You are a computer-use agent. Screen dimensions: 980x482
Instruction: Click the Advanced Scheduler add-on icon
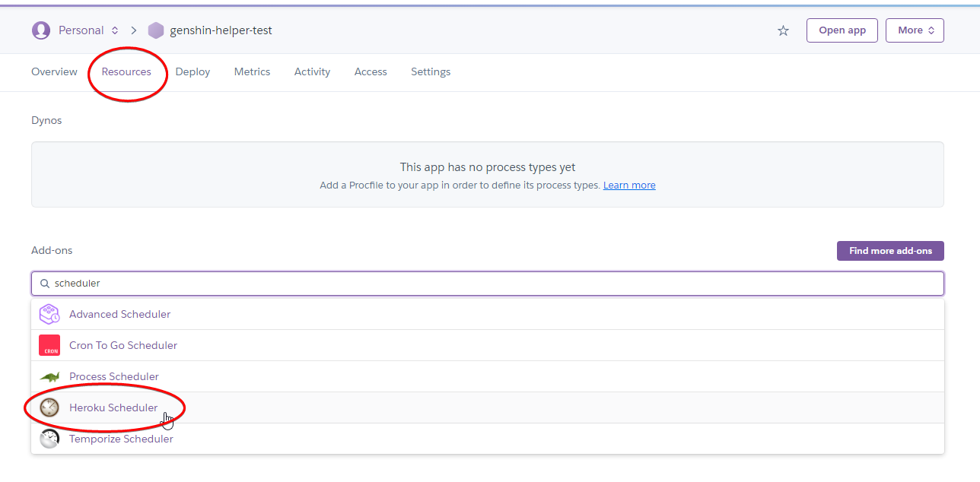coord(49,314)
